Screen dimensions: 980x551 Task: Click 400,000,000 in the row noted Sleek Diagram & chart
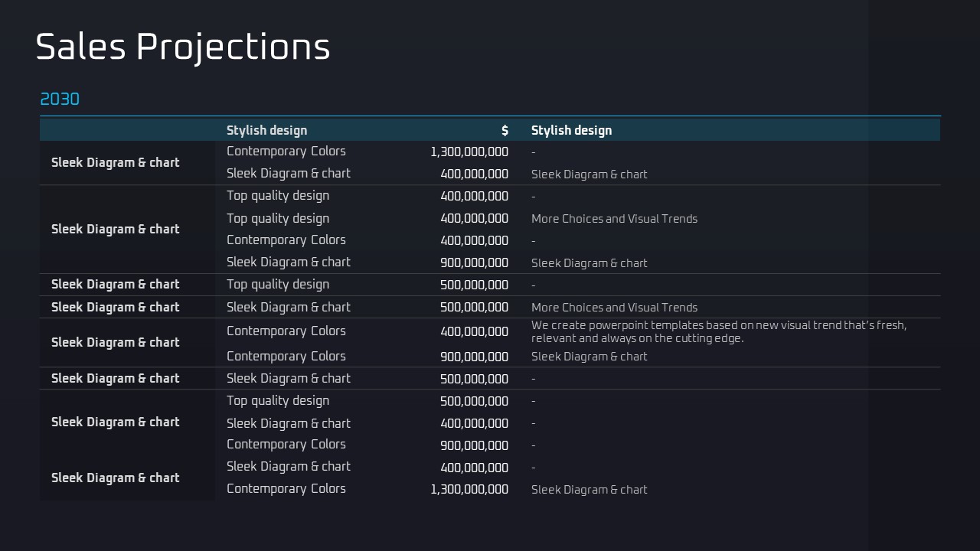click(x=475, y=174)
